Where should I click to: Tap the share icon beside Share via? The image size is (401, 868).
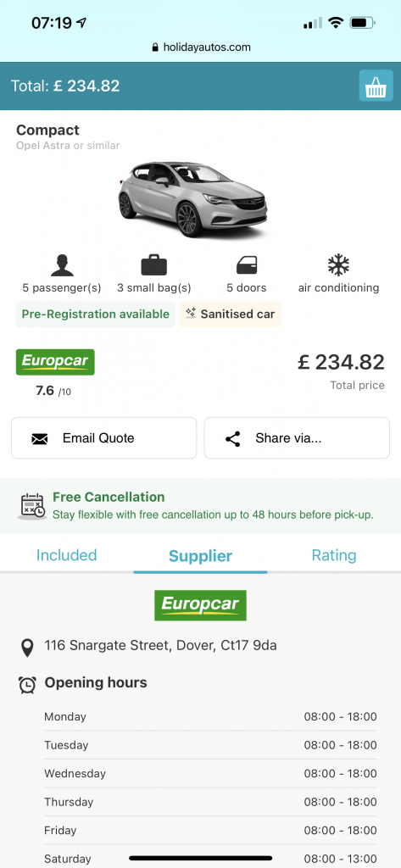click(232, 439)
